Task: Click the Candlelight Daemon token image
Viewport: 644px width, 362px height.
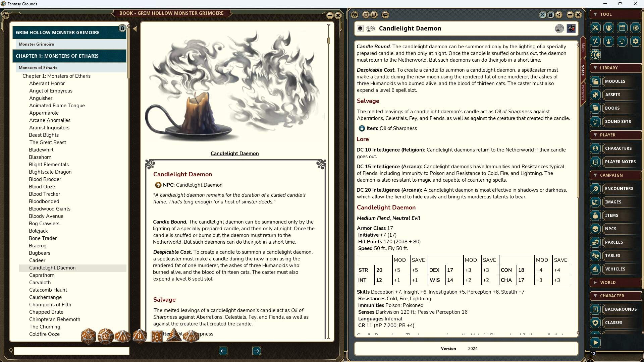Action: click(559, 28)
